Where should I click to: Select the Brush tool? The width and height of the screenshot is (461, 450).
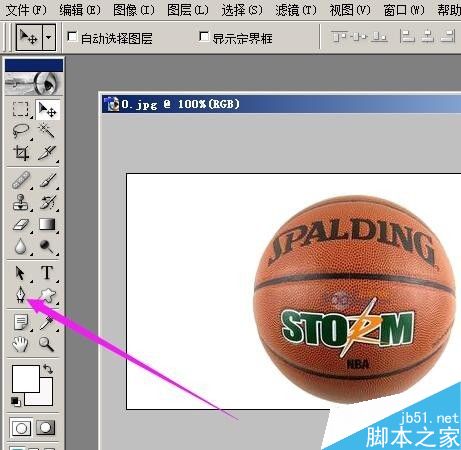(x=47, y=180)
